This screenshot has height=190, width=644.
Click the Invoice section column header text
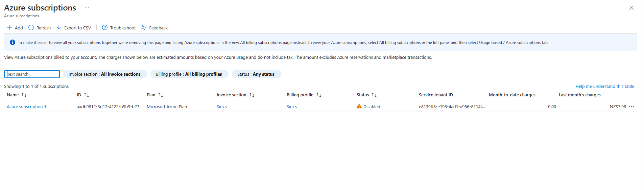click(x=232, y=95)
